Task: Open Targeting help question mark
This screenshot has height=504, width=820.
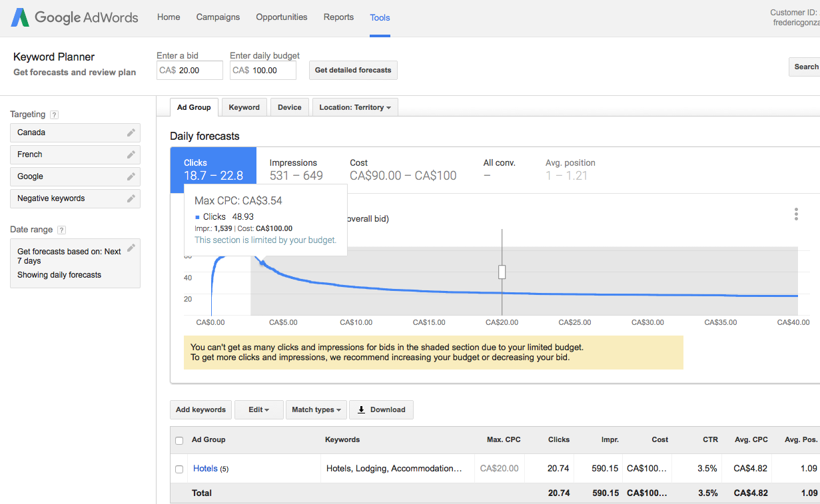Action: pyautogui.click(x=54, y=115)
